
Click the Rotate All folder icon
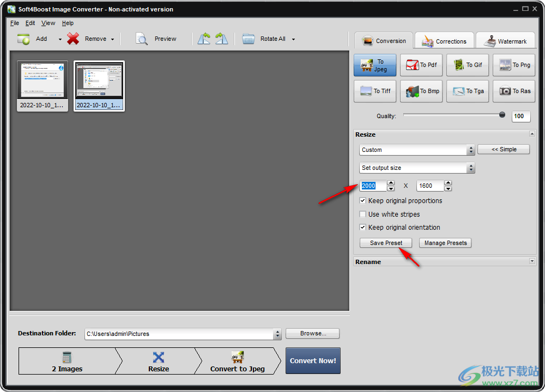(x=248, y=39)
